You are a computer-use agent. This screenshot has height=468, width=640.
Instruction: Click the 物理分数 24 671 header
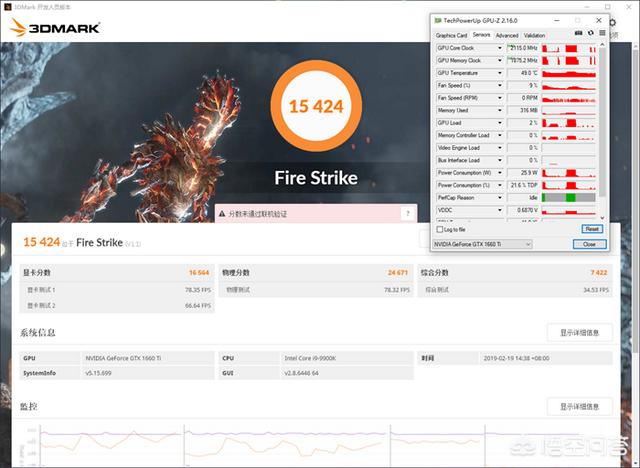[316, 273]
